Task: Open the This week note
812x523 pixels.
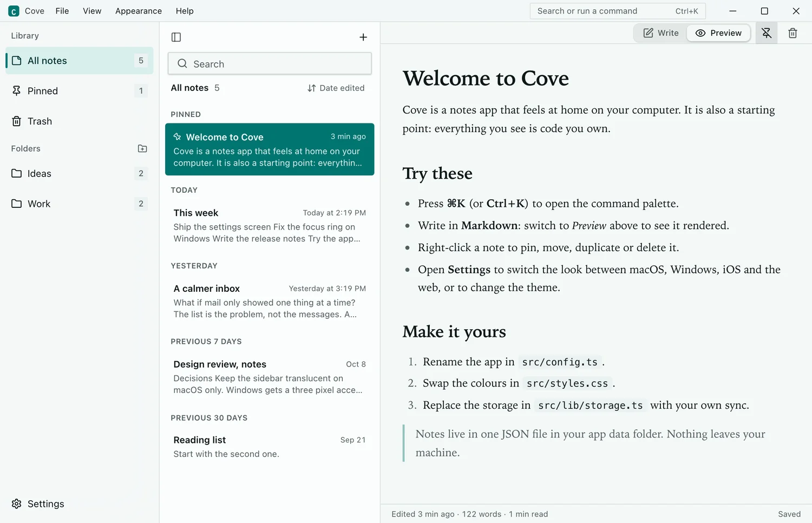Action: (270, 225)
